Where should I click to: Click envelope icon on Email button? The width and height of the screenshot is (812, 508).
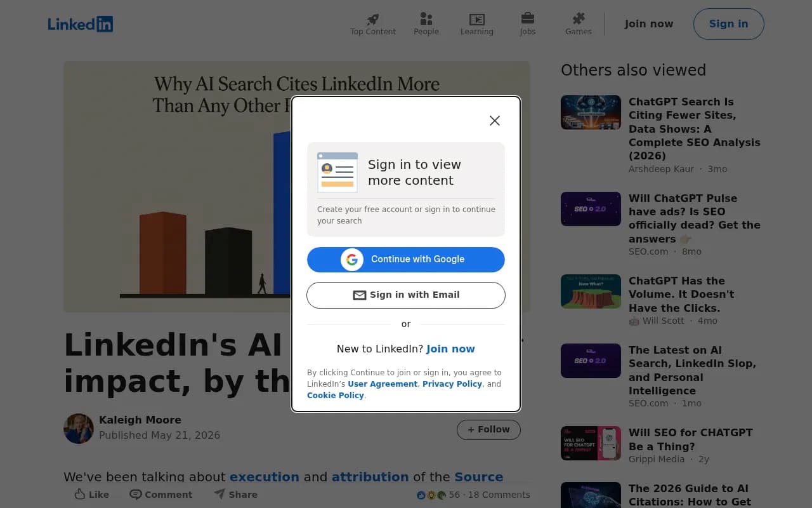(x=360, y=295)
